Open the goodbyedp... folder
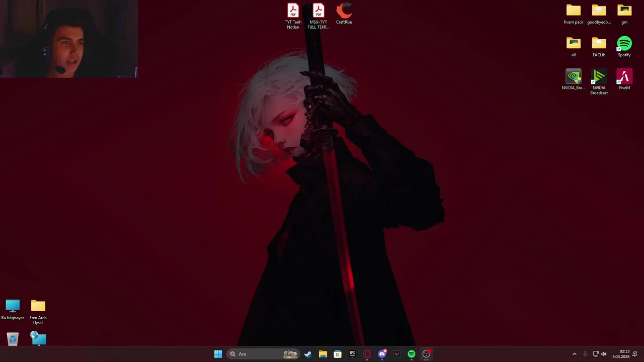This screenshot has width=644, height=362. [x=599, y=14]
